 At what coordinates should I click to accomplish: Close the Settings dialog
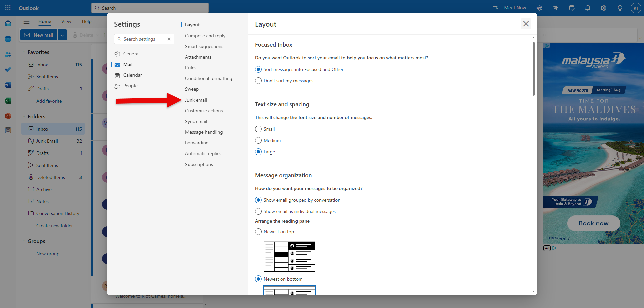click(526, 24)
